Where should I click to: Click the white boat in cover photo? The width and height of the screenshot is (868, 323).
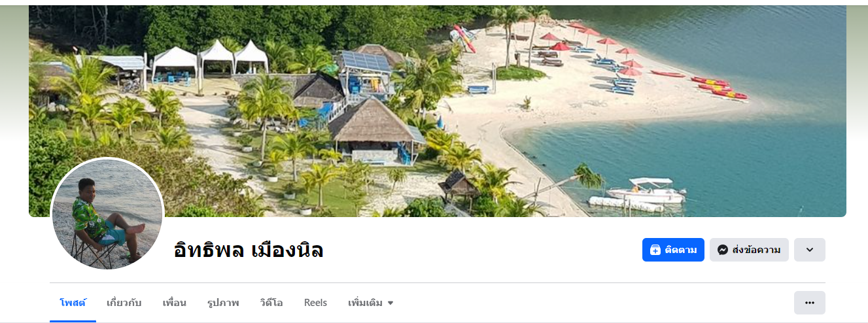point(646,190)
